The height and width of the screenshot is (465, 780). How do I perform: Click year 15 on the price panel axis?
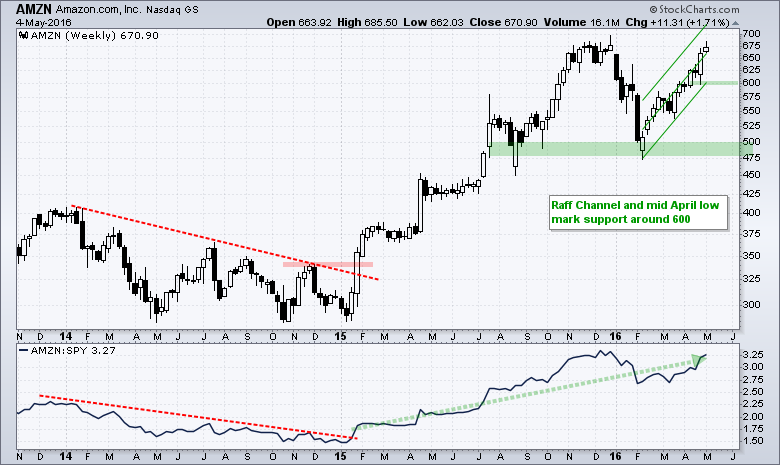coord(340,336)
